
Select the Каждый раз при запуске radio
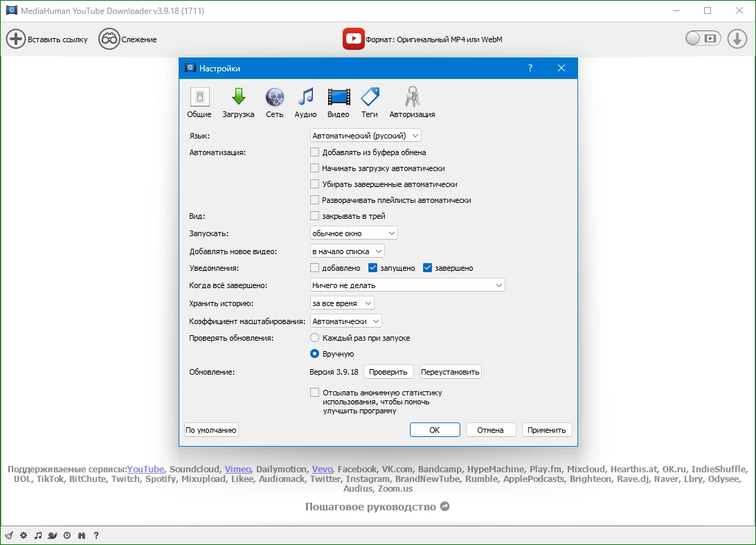click(x=314, y=338)
